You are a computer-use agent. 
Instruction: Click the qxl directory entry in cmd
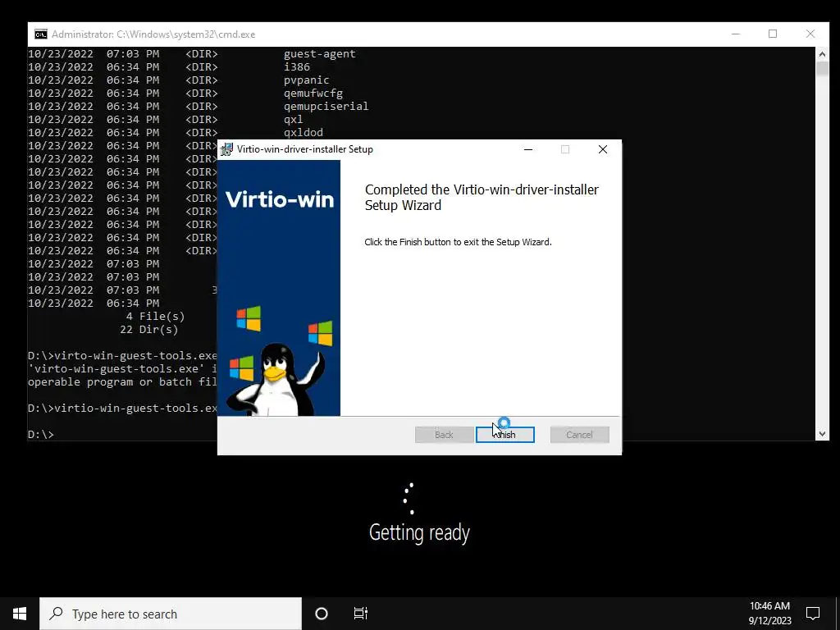293,119
